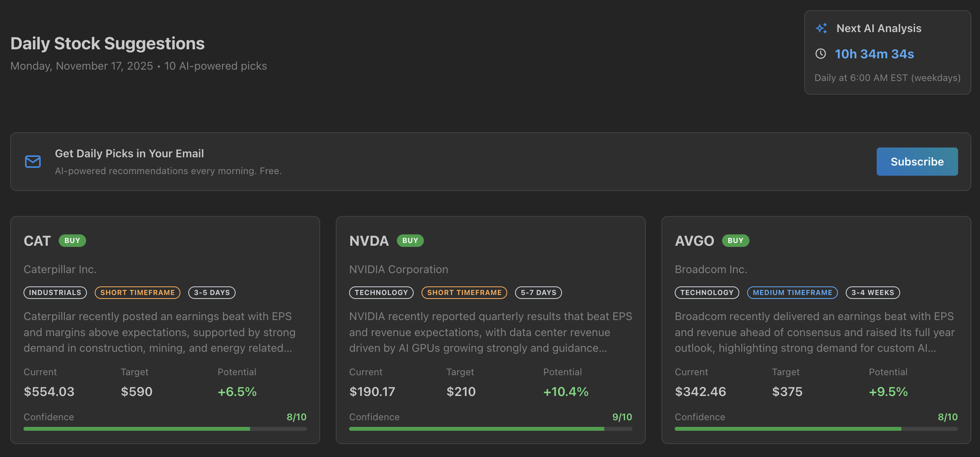Click the BUY badge on the NVDA card
This screenshot has height=457, width=980.
point(410,241)
